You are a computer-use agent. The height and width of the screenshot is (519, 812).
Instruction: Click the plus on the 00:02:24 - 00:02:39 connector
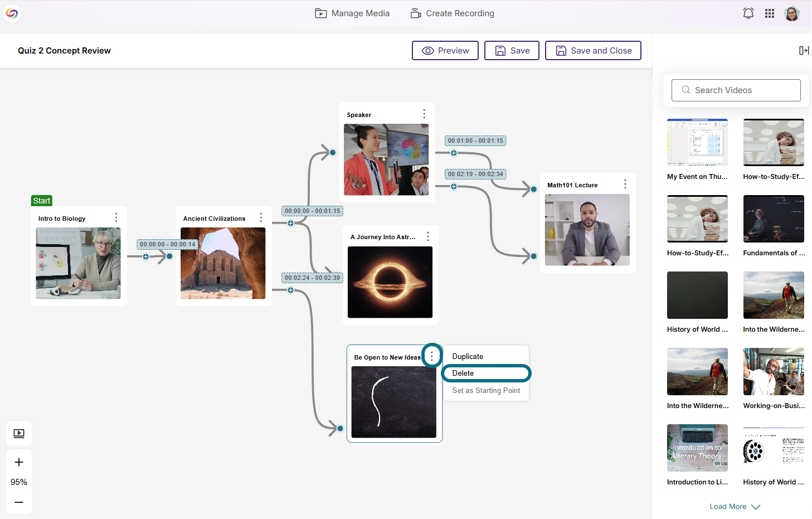(290, 290)
